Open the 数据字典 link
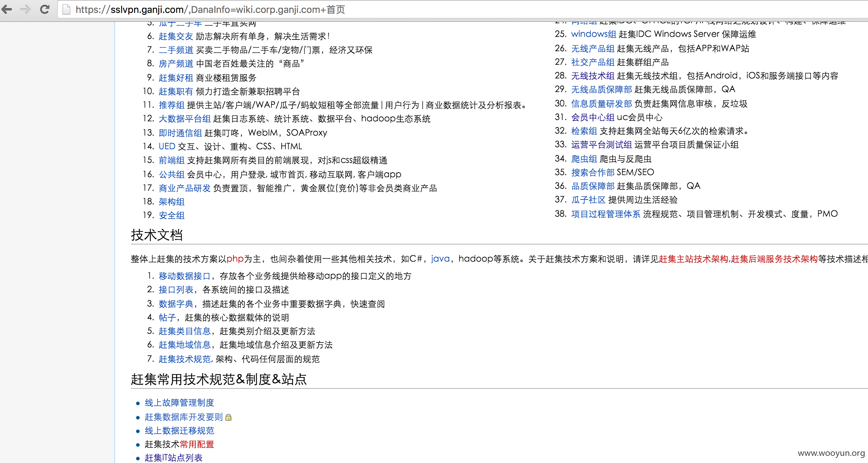 pos(176,304)
